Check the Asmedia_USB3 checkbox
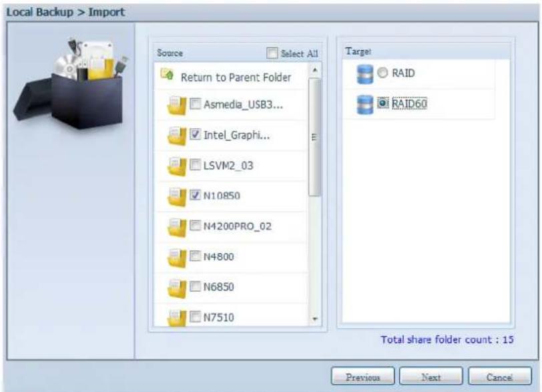The width and height of the screenshot is (542, 392). (196, 104)
